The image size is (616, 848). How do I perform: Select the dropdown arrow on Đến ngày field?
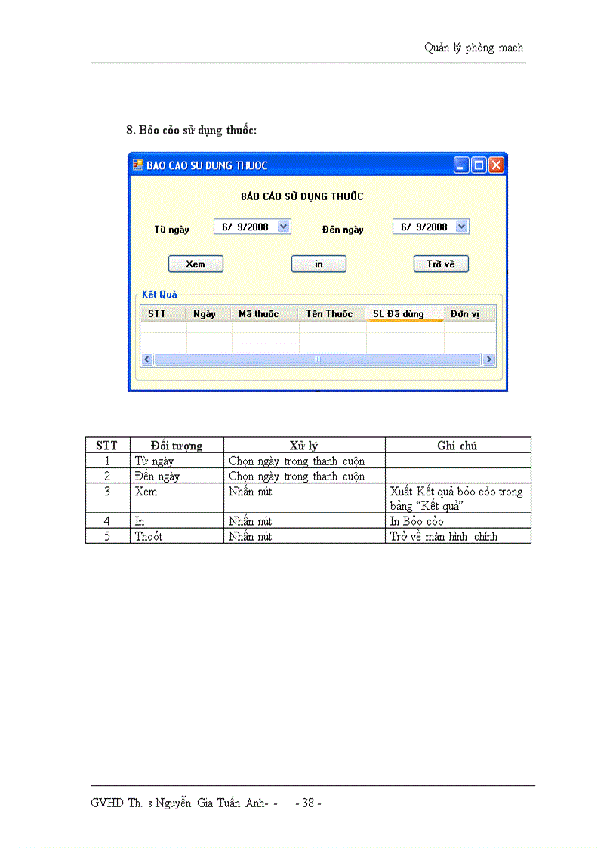pyautogui.click(x=461, y=226)
